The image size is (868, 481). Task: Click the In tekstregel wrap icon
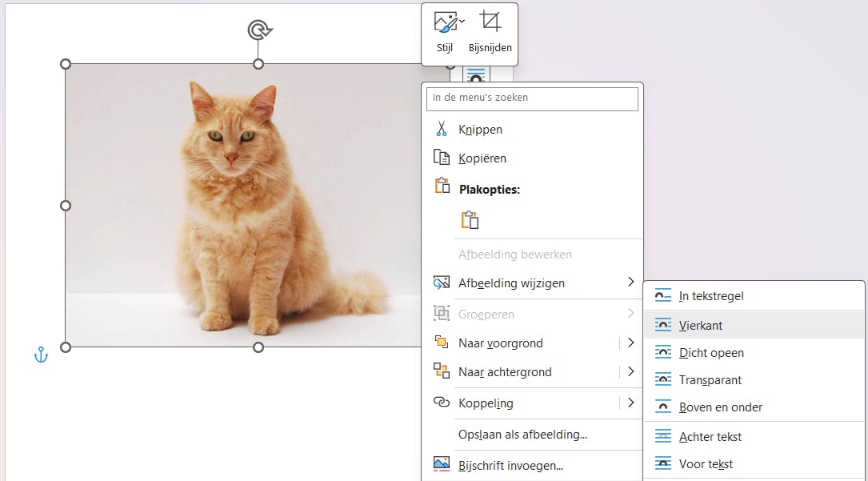point(662,295)
